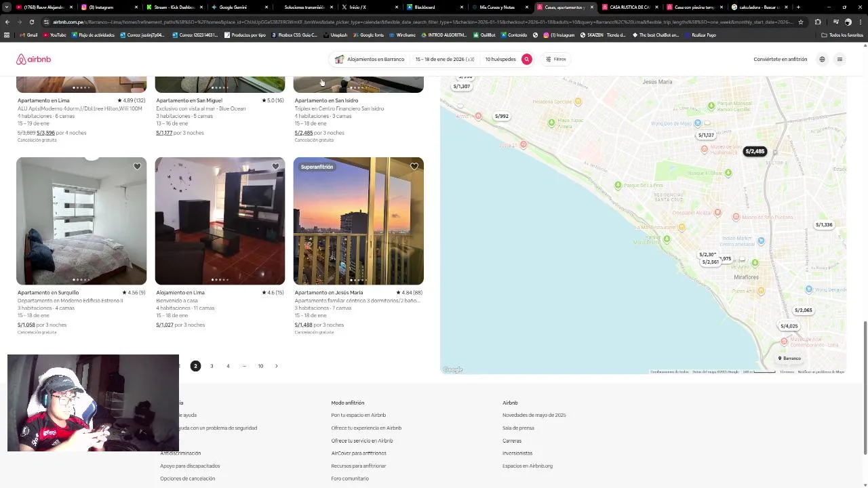
Task: Reload the page with refresh icon
Action: tap(31, 22)
